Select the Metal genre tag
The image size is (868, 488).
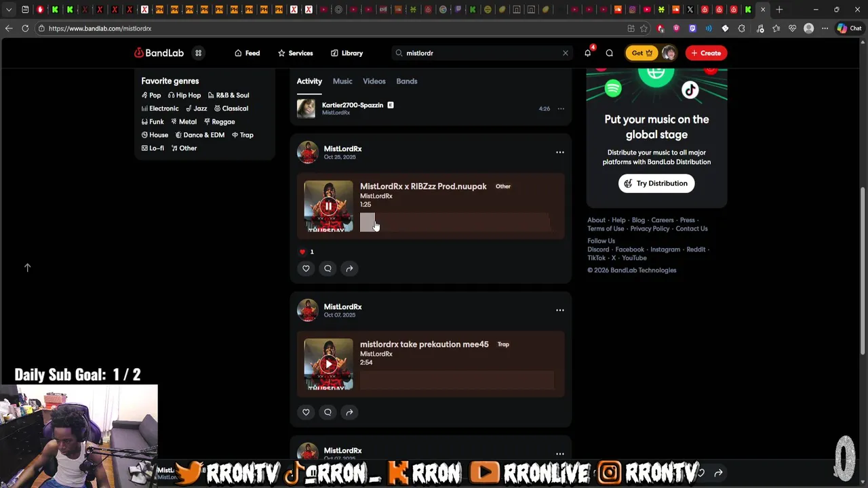coord(184,122)
